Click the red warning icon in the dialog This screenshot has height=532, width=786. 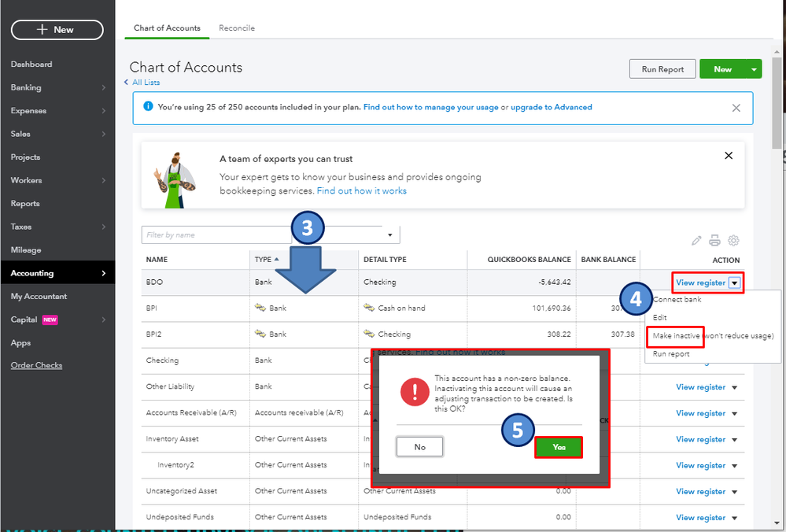(x=415, y=392)
